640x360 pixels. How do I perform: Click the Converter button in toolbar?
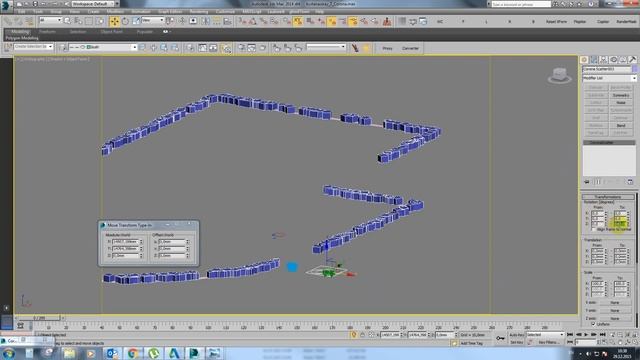tap(410, 48)
